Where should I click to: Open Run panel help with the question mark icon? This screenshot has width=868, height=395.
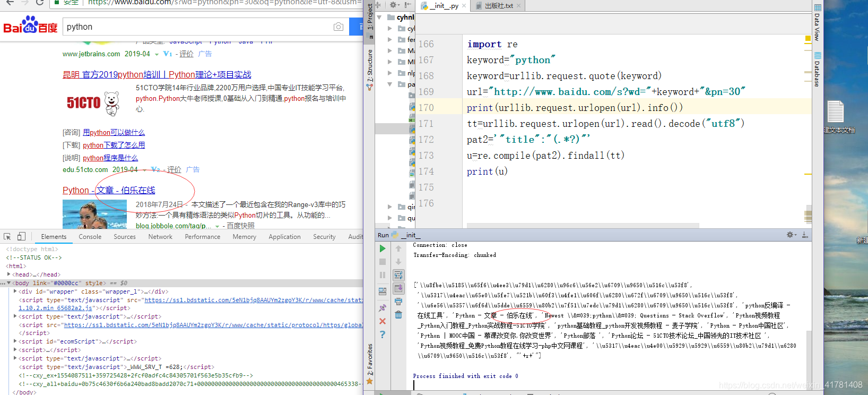383,334
